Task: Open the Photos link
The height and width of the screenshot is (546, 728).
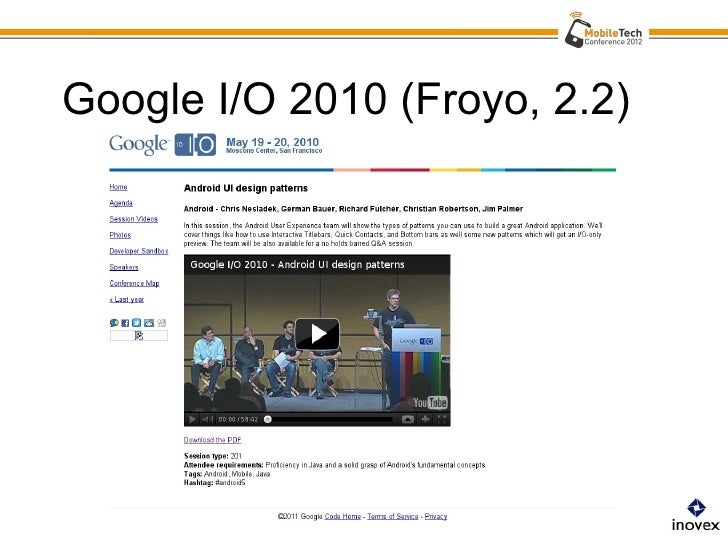Action: tap(120, 235)
